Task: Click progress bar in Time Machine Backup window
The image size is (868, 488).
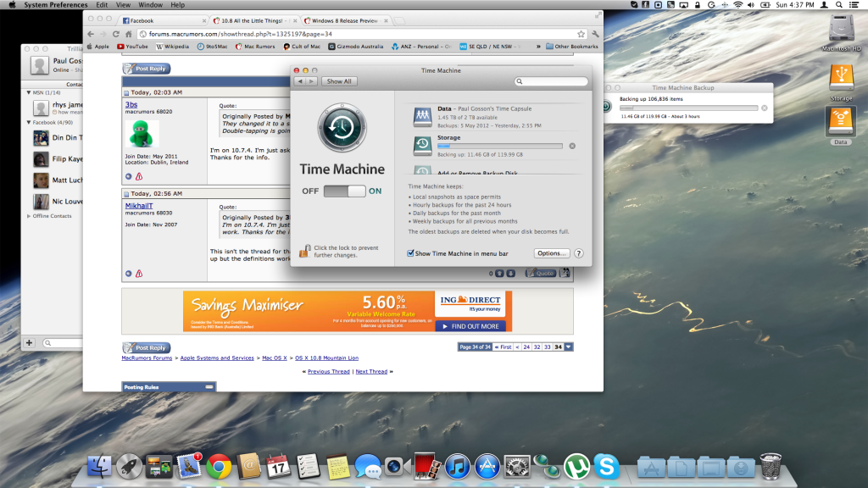Action: click(688, 108)
